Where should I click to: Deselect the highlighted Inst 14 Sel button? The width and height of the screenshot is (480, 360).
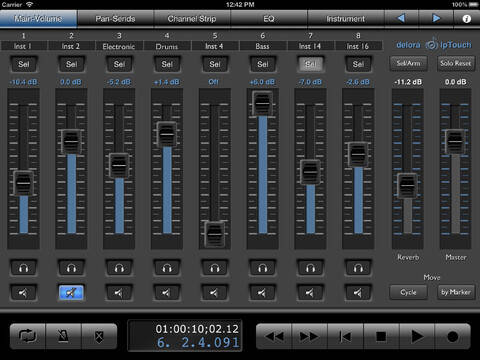click(x=310, y=64)
